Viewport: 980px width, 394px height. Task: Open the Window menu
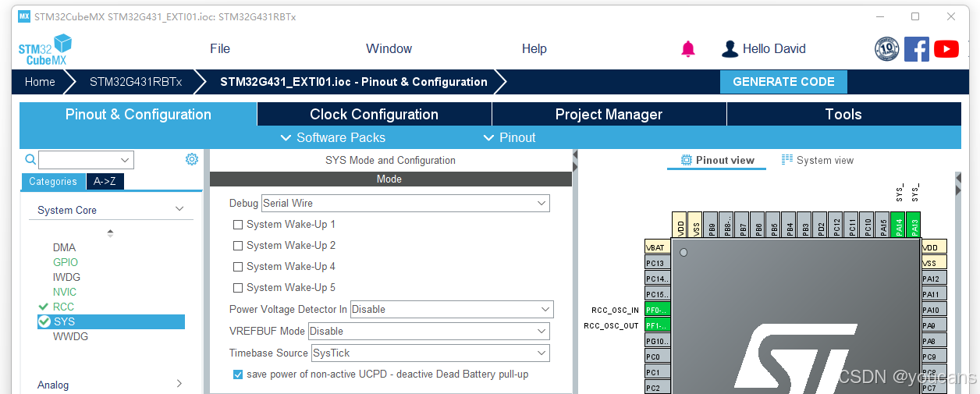tap(389, 48)
